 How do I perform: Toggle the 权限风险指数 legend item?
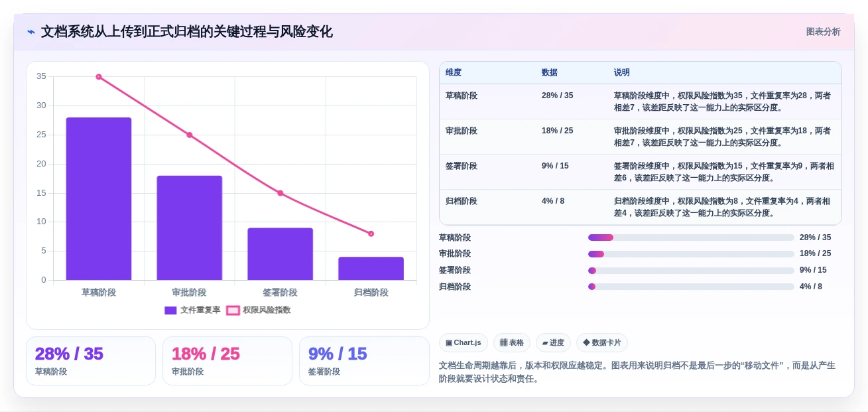pos(259,310)
